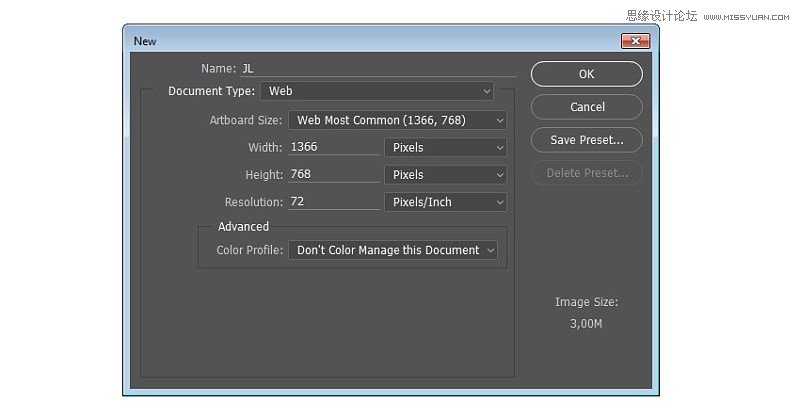This screenshot has width=800, height=419.
Task: Click the greyed-out Delete Preset... button
Action: [587, 173]
